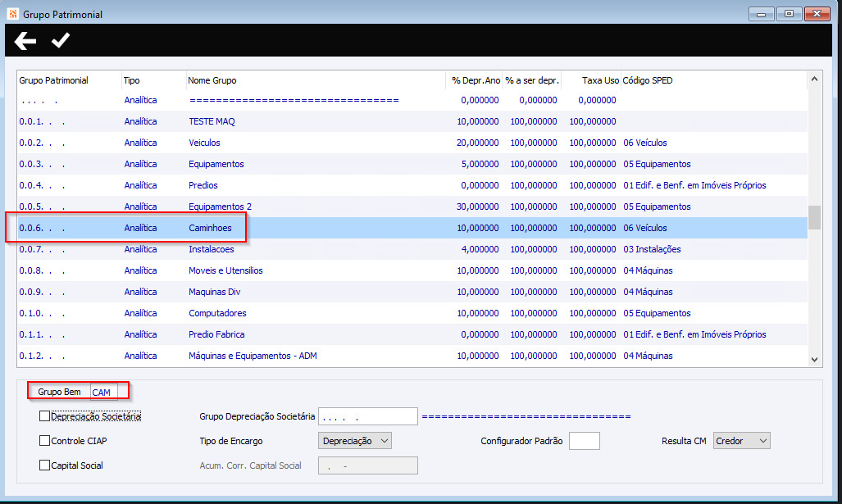The image size is (842, 504).
Task: Maximize the Grupo Patrimonial window
Action: 789,14
